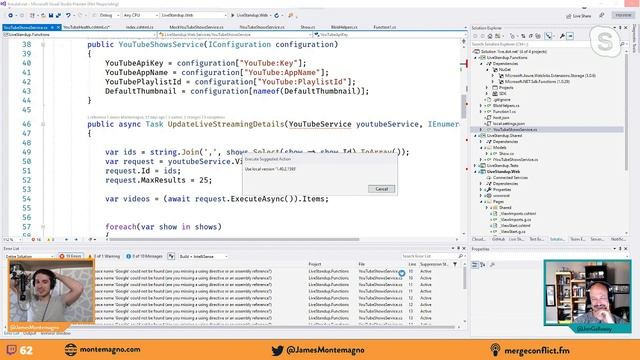Switch to the Output tab at bottom
This screenshot has height=360, width=640.
pyautogui.click(x=29, y=333)
